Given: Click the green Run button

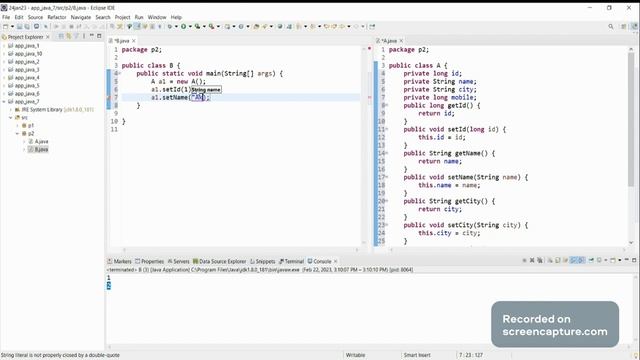Looking at the screenshot, I should [x=183, y=27].
